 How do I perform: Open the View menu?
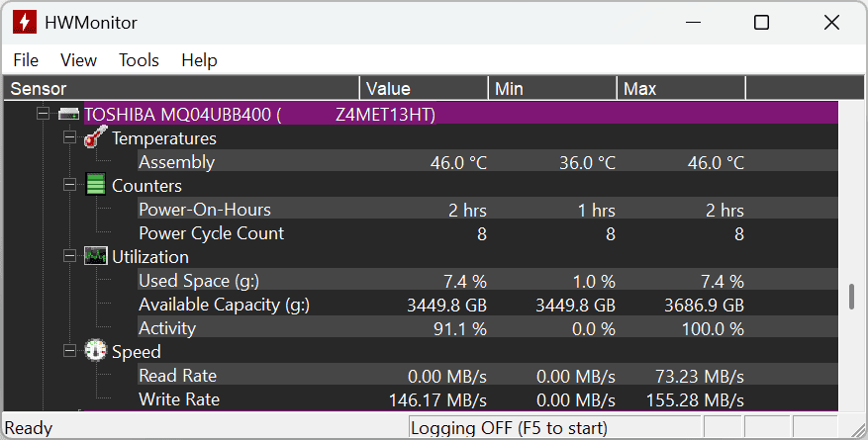pos(78,59)
